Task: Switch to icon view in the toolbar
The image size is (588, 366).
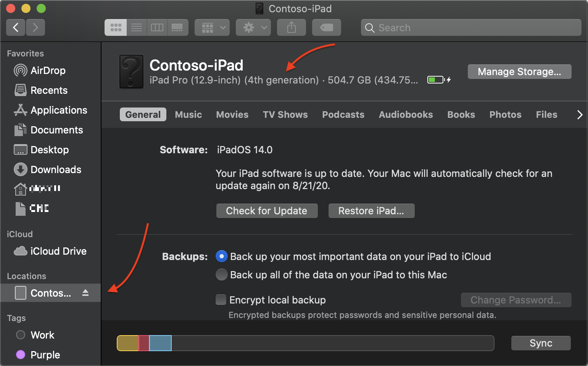Action: pyautogui.click(x=116, y=27)
